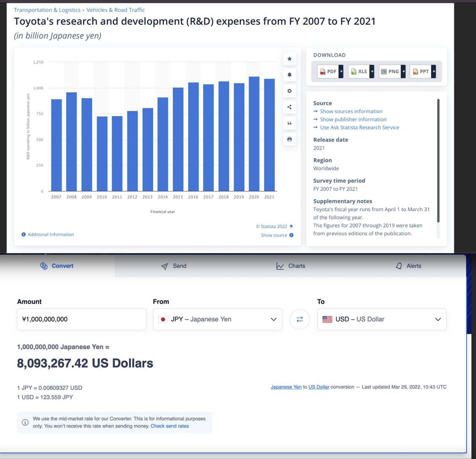476x459 pixels.
Task: Click the print icon beside chart
Action: (289, 139)
